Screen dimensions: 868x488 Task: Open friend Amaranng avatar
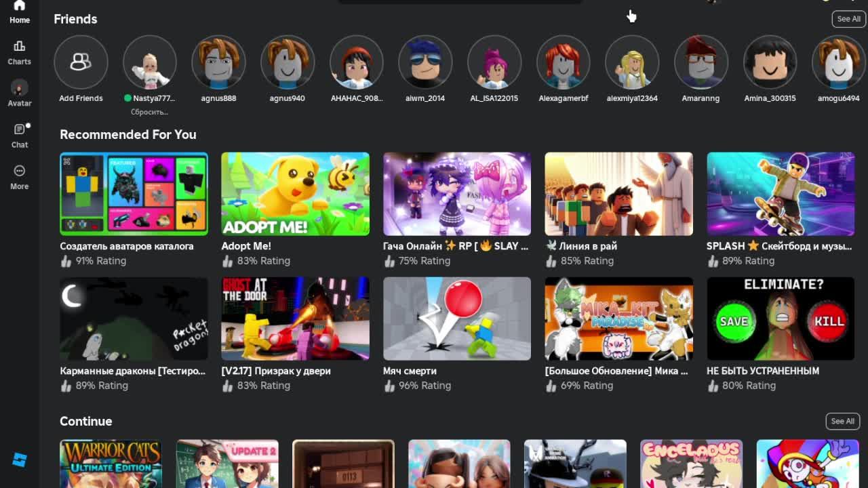coord(701,62)
